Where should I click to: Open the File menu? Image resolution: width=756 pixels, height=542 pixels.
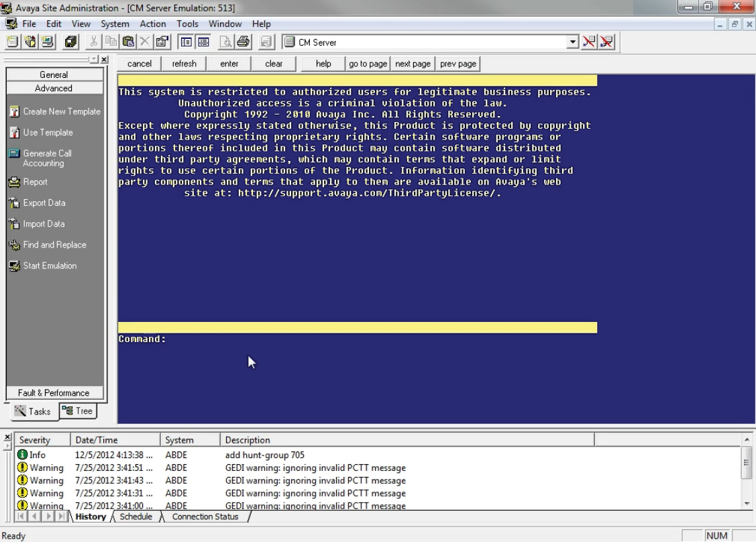click(29, 23)
